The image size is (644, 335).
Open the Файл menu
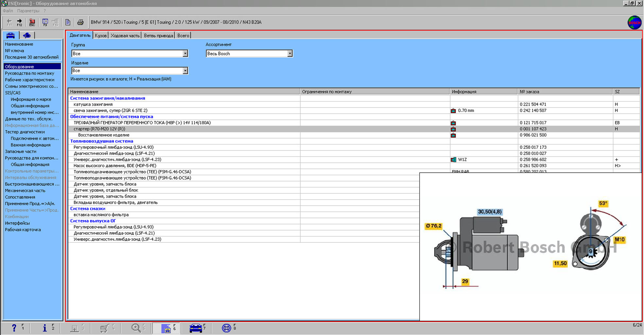(x=8, y=11)
